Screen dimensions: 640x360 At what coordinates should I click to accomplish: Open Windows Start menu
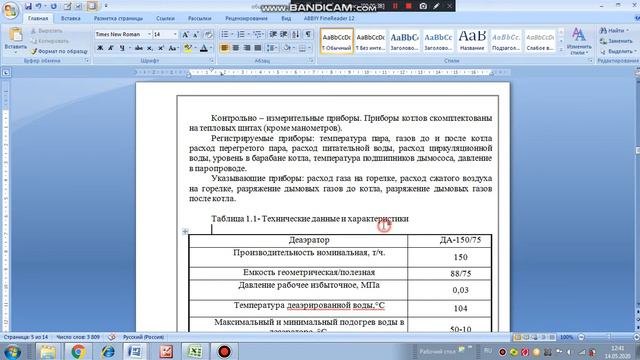12,351
